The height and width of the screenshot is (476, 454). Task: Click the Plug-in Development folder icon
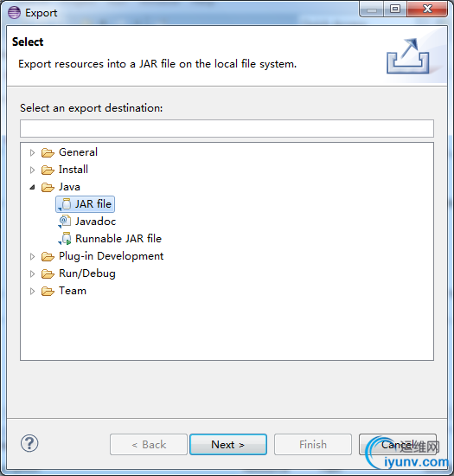48,256
